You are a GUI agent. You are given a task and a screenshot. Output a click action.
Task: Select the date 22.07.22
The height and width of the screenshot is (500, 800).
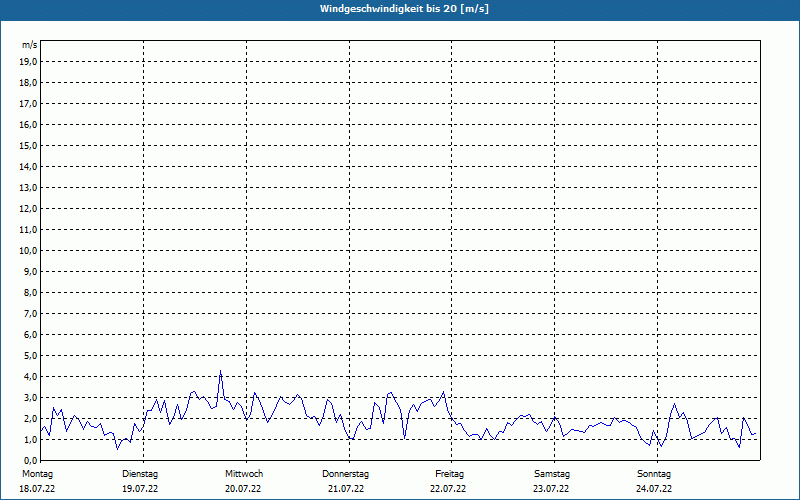[448, 489]
